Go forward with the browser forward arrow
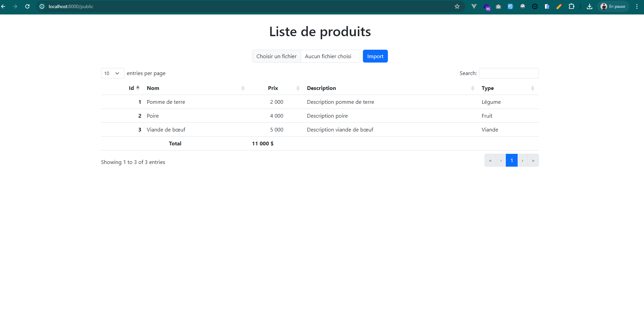 click(x=15, y=6)
